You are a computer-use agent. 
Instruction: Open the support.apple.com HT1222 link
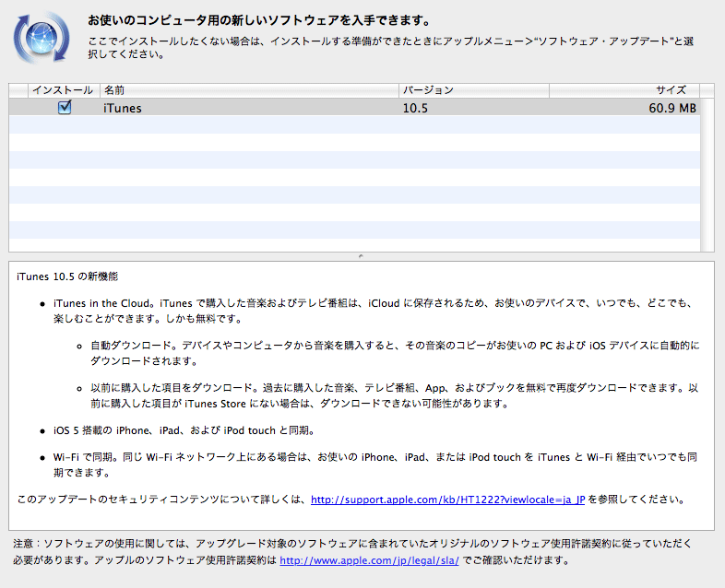click(447, 500)
